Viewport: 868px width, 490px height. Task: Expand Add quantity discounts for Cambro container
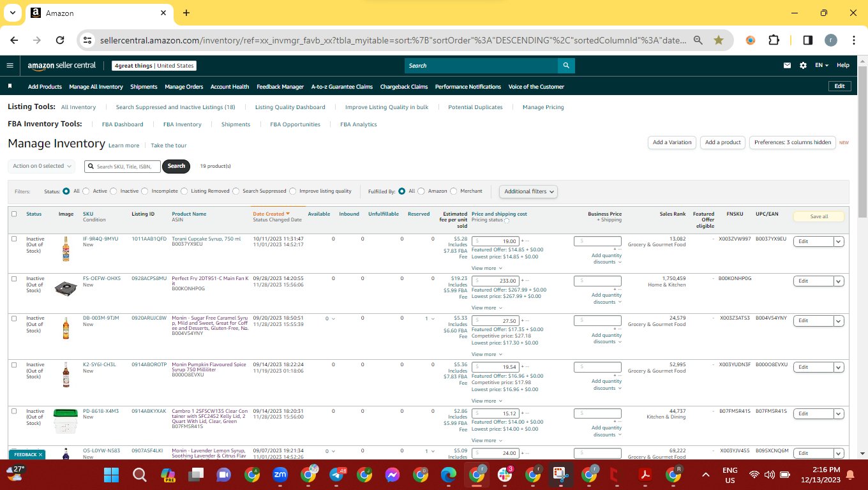tap(606, 431)
